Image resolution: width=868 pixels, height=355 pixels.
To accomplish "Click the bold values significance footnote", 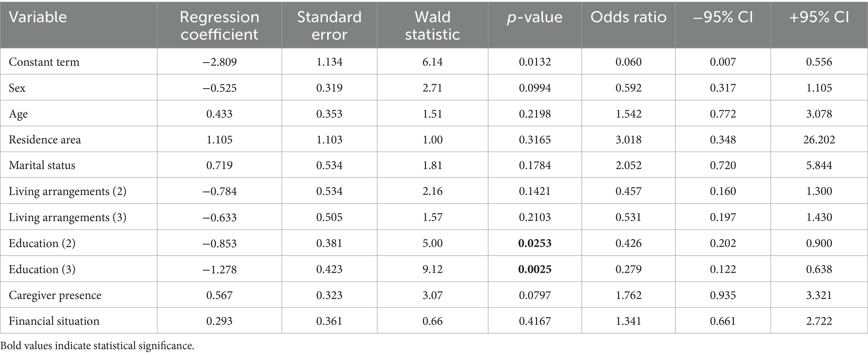I will 97,346.
